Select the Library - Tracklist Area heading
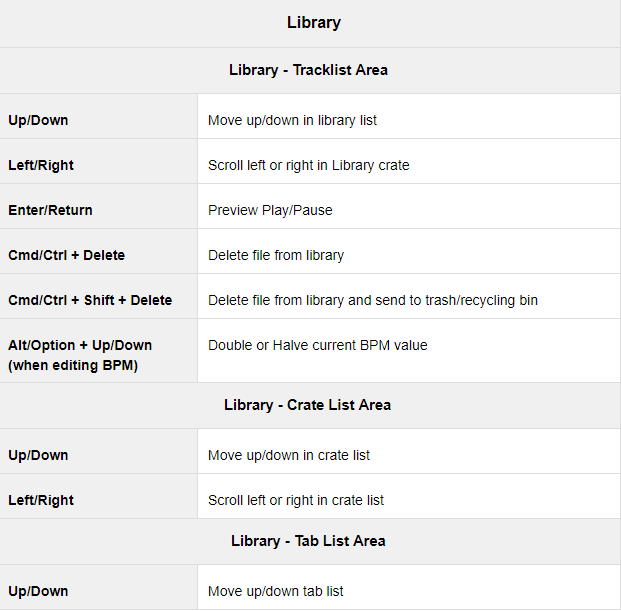The image size is (621, 611). click(308, 70)
